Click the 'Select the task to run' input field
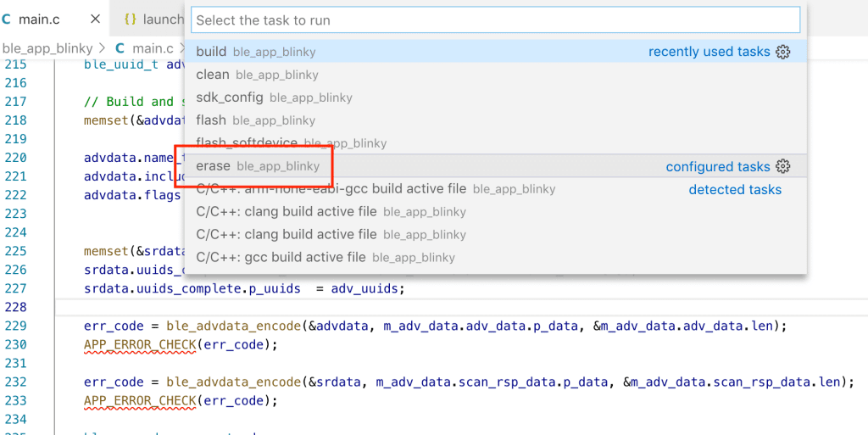The width and height of the screenshot is (868, 435). pos(495,20)
